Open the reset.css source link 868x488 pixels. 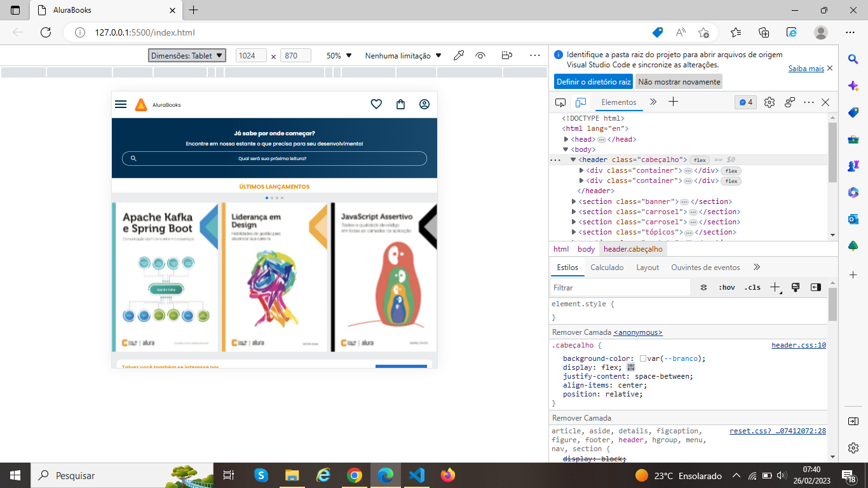[778, 431]
